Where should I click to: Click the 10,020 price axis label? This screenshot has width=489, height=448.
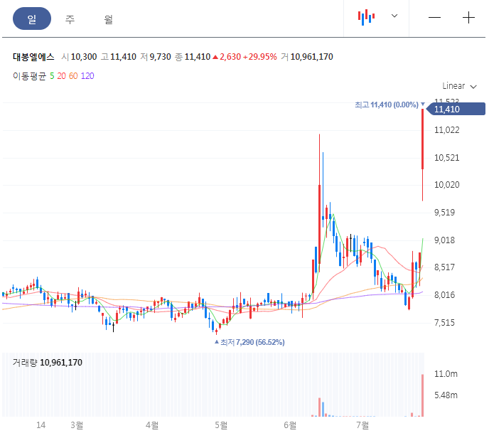point(447,185)
